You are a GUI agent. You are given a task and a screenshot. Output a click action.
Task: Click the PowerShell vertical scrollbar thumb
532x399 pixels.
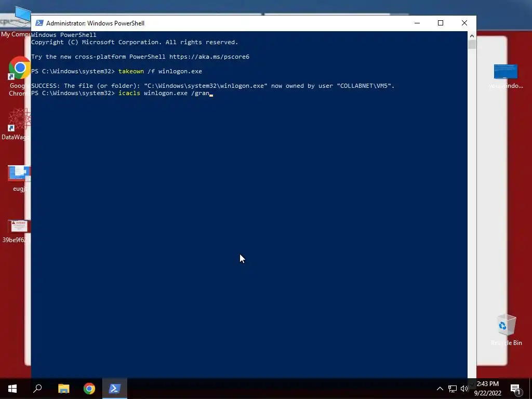pos(472,45)
